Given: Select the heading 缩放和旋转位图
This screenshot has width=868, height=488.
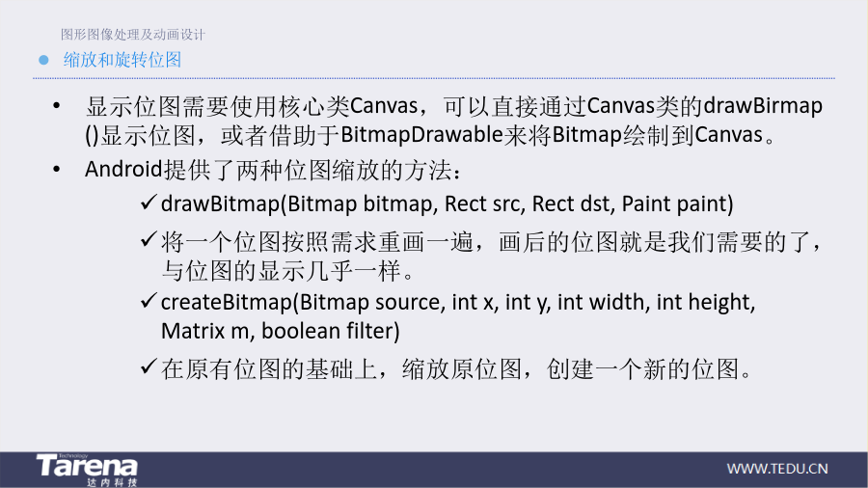Looking at the screenshot, I should 122,60.
